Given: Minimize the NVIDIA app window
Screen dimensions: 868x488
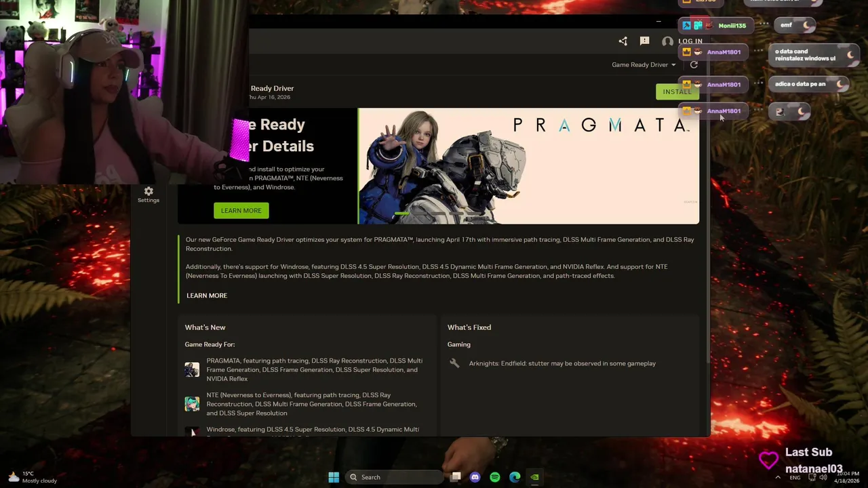Looking at the screenshot, I should [x=658, y=22].
